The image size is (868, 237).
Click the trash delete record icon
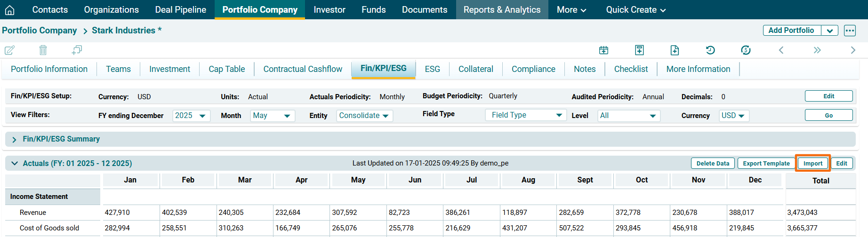[43, 50]
